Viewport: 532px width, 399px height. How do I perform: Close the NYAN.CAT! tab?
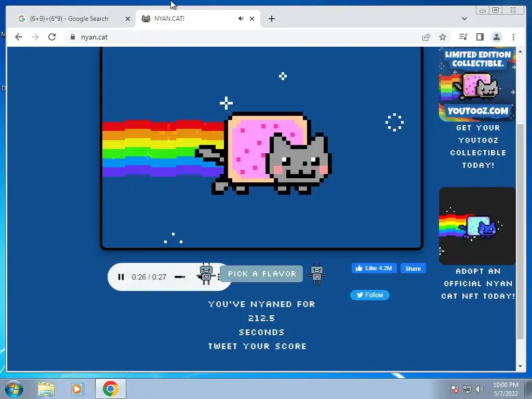[x=252, y=19]
